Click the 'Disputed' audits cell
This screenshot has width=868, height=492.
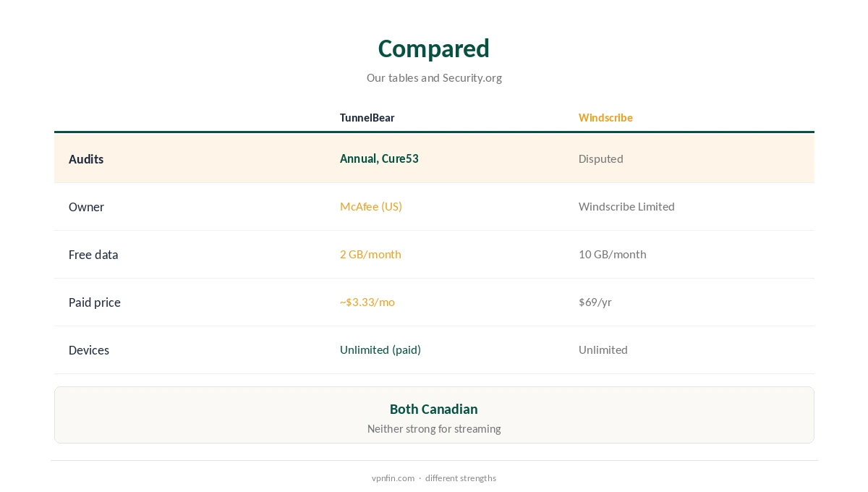[x=601, y=158]
